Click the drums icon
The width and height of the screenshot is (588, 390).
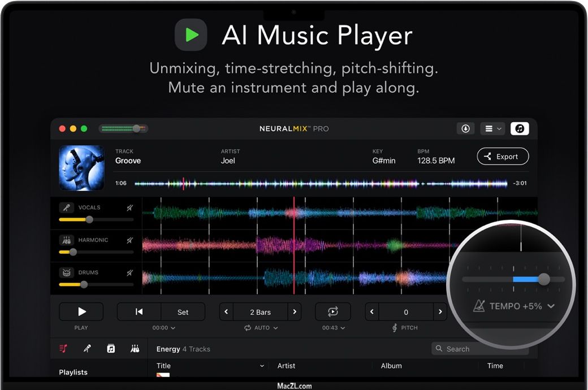click(67, 272)
